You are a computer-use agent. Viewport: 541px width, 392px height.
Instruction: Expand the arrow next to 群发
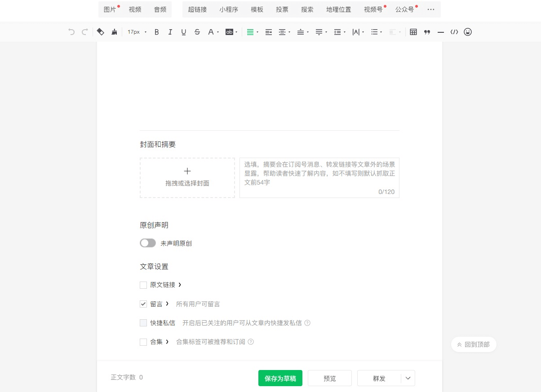(x=408, y=378)
